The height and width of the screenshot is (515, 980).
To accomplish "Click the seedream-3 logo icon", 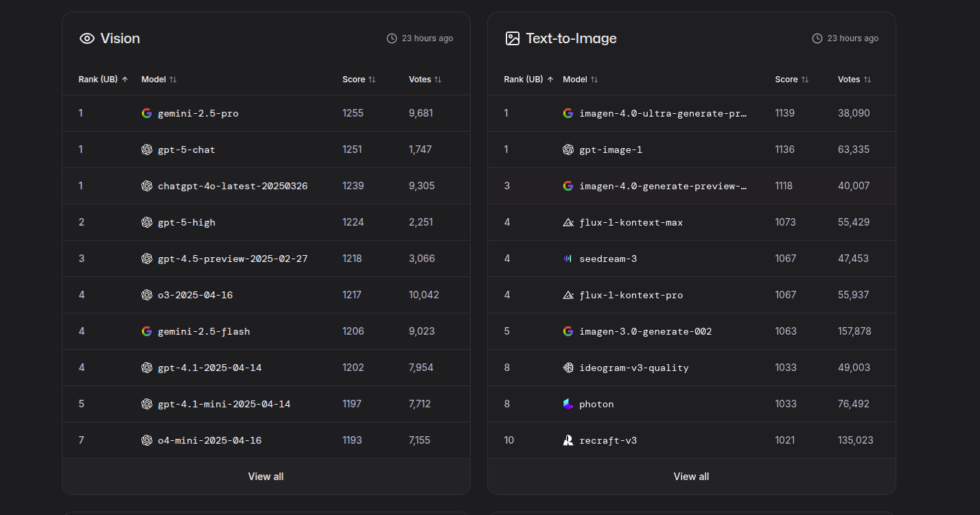I will click(x=568, y=259).
